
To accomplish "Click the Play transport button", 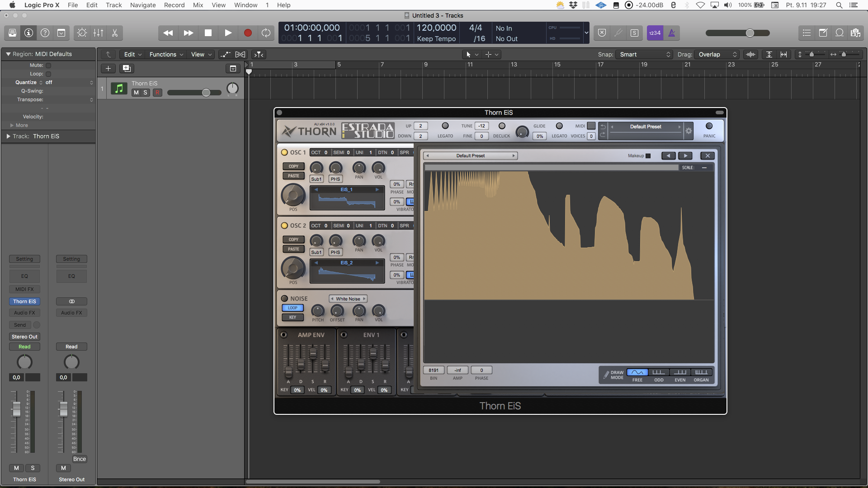I will [228, 33].
